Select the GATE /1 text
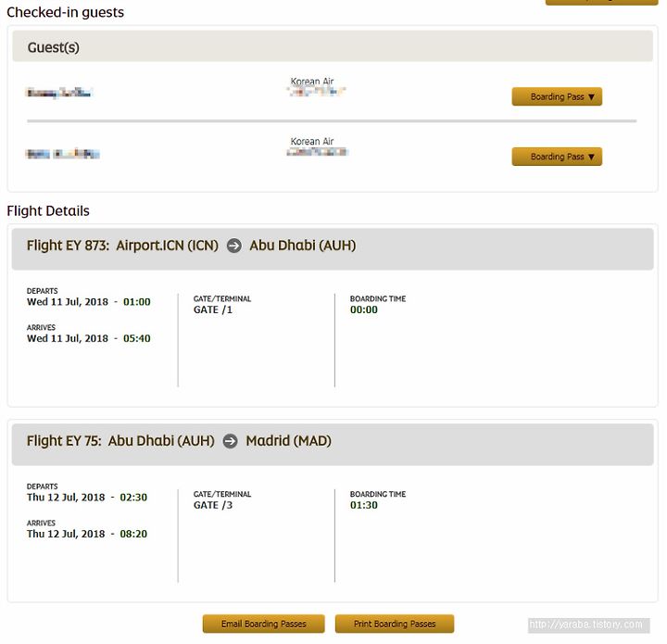Screen dimensions: 667x644 coord(213,309)
